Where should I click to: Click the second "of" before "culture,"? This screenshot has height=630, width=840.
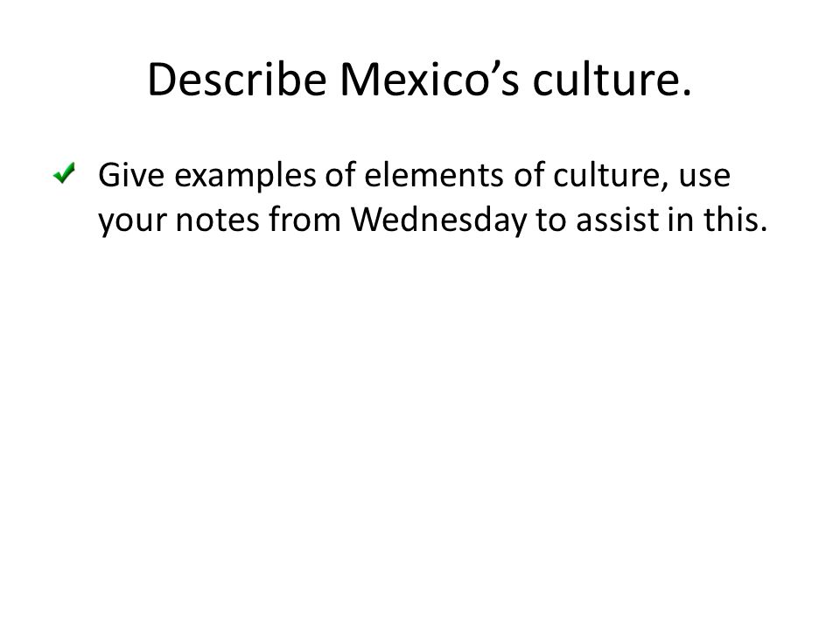[x=528, y=175]
